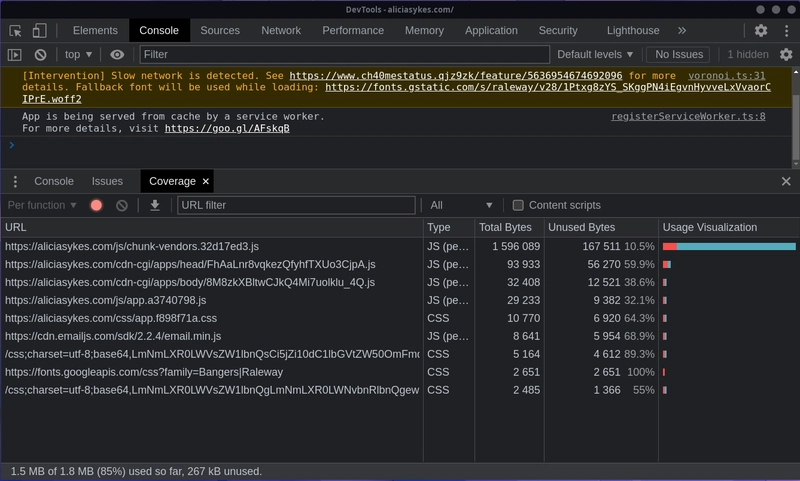The height and width of the screenshot is (481, 800).
Task: Toggle the device toolbar icon
Action: click(39, 31)
